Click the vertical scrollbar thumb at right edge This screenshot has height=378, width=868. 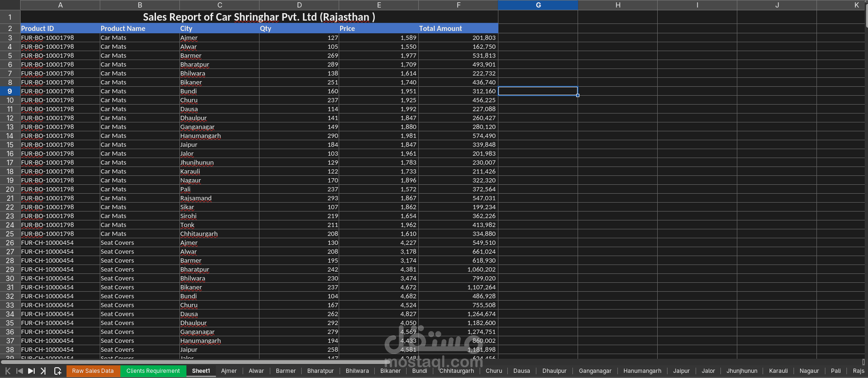866,15
